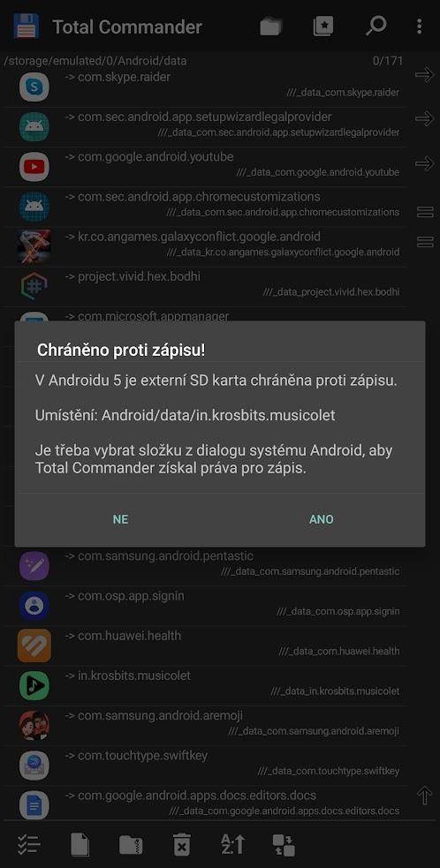Tap the YouTube app icon in list

pos(34,167)
